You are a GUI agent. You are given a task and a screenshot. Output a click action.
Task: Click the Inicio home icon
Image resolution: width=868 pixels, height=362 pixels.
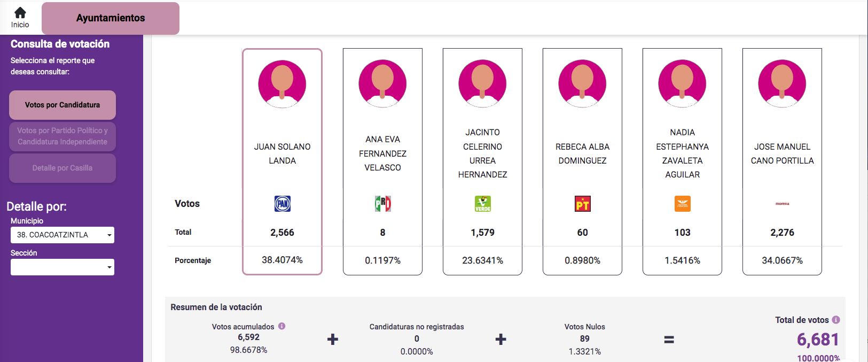click(20, 13)
